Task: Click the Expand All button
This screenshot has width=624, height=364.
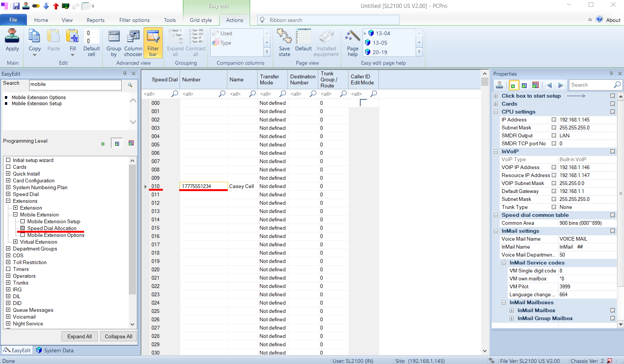Action: click(80, 336)
